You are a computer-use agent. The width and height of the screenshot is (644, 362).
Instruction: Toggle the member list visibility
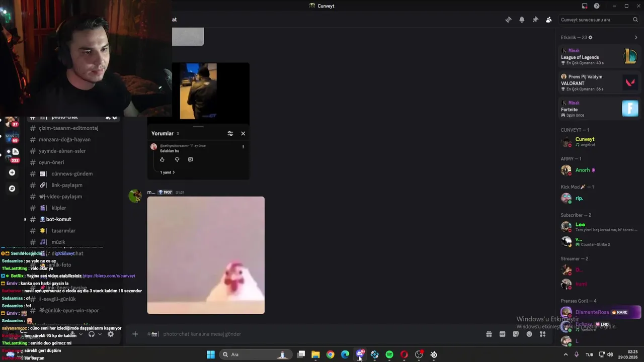pyautogui.click(x=549, y=20)
